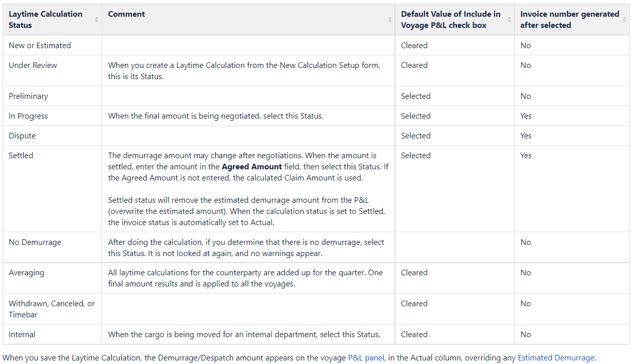635x364 pixels.
Task: Click the Settled status cell
Action: (21, 155)
